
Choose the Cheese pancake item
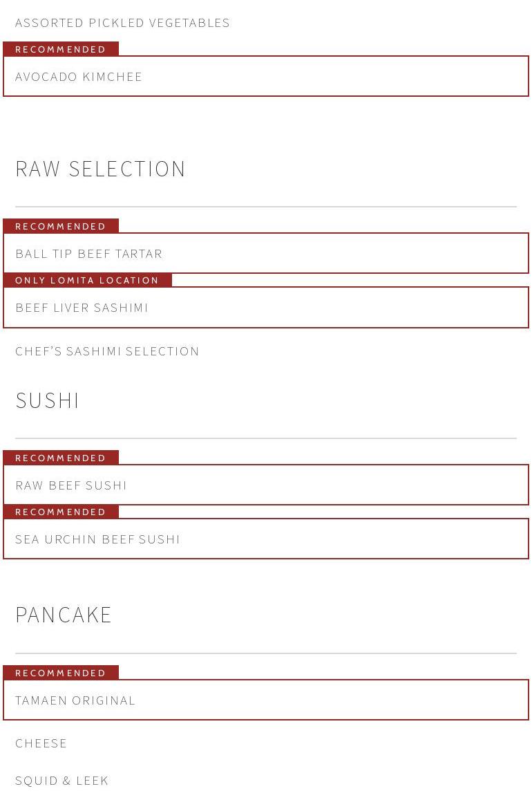(x=41, y=743)
